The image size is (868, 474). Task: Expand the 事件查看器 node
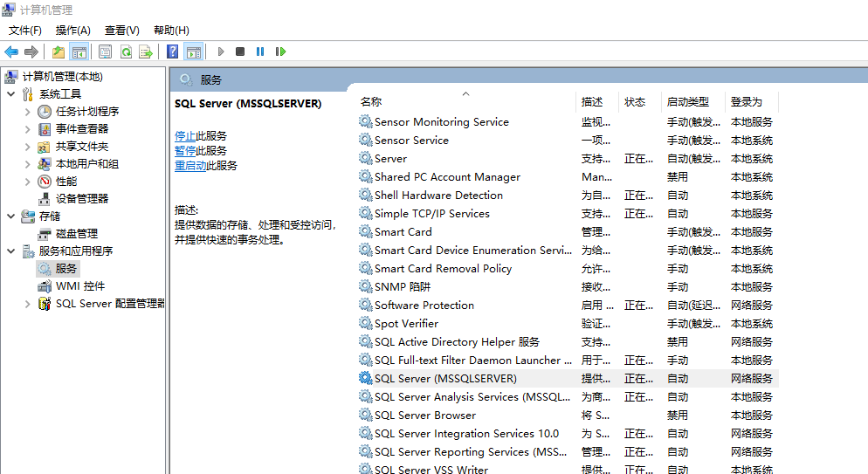point(28,129)
